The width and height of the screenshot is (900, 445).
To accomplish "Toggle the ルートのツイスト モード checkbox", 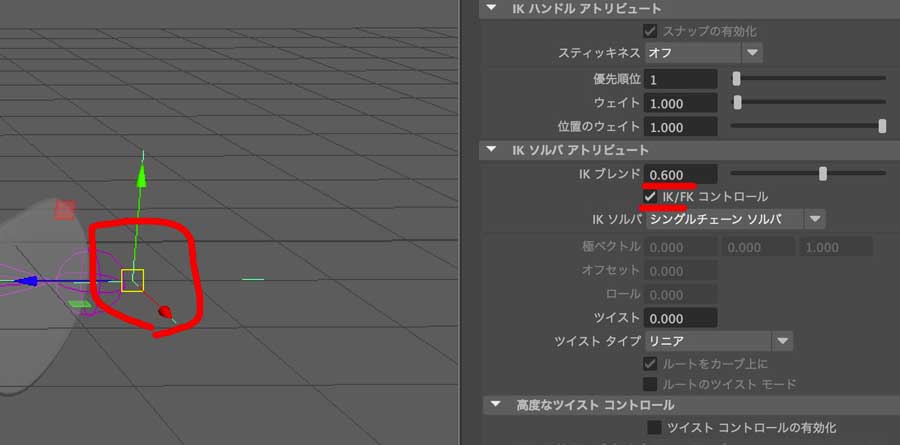I will point(650,384).
